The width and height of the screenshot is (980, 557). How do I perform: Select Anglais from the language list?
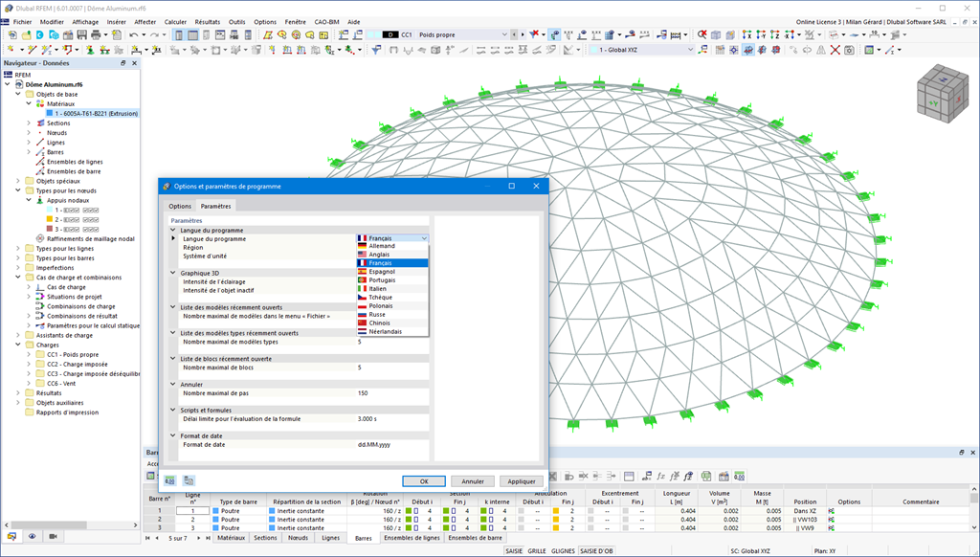[391, 255]
